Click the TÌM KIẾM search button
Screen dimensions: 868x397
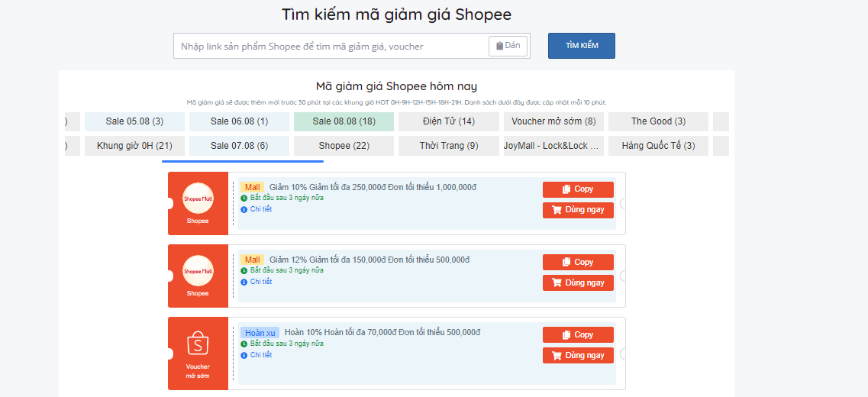pos(581,46)
